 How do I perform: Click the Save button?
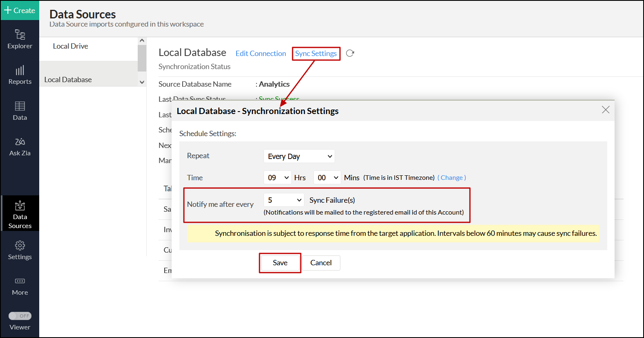280,263
